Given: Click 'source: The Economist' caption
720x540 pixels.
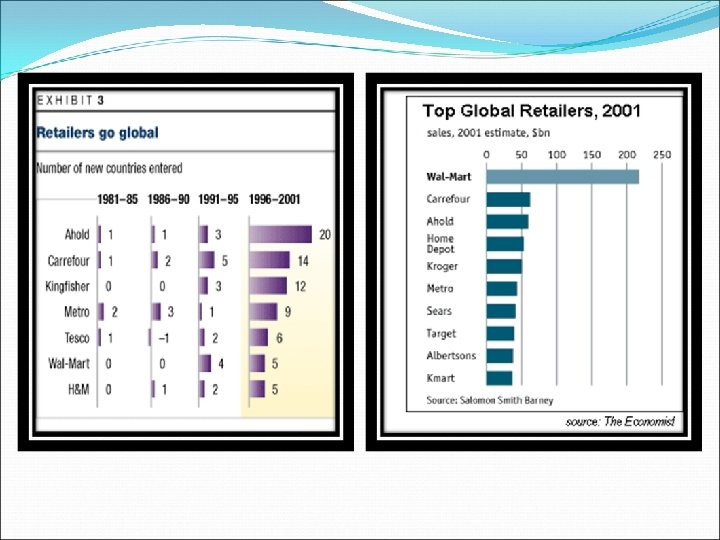Looking at the screenshot, I should point(620,421).
